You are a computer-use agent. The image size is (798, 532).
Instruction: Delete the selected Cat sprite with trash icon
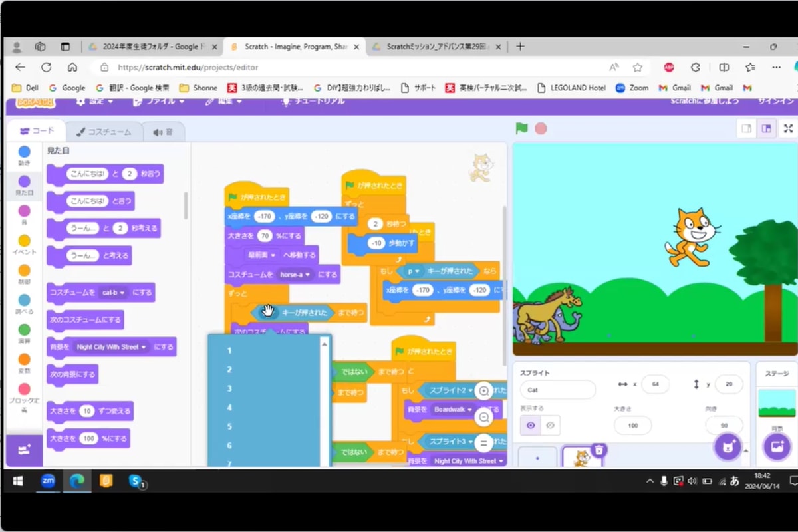coord(598,450)
